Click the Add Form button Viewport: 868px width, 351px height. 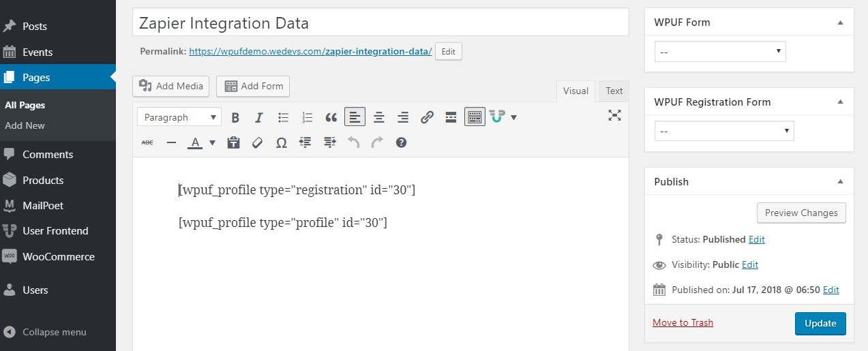253,86
